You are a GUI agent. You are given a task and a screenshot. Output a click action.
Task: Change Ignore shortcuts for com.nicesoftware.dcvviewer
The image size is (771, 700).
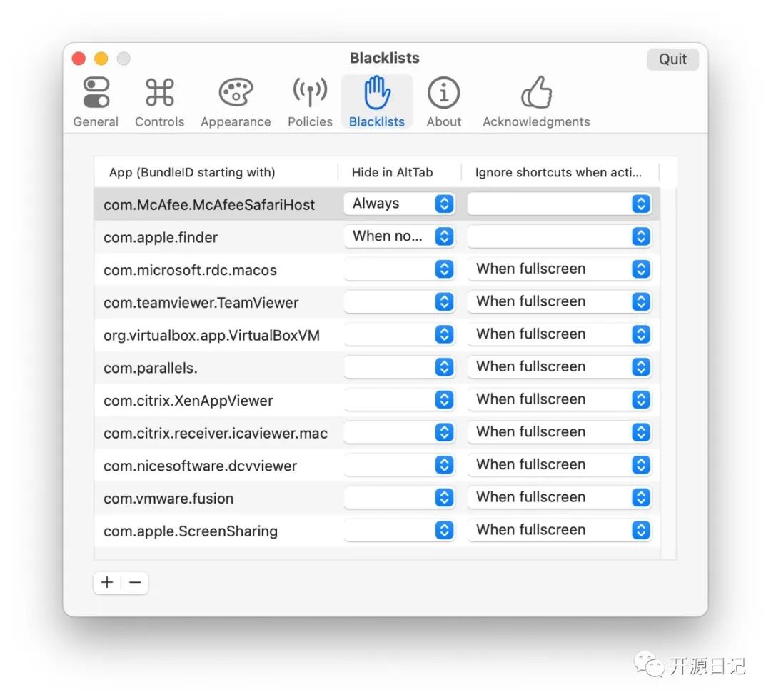pyautogui.click(x=560, y=465)
